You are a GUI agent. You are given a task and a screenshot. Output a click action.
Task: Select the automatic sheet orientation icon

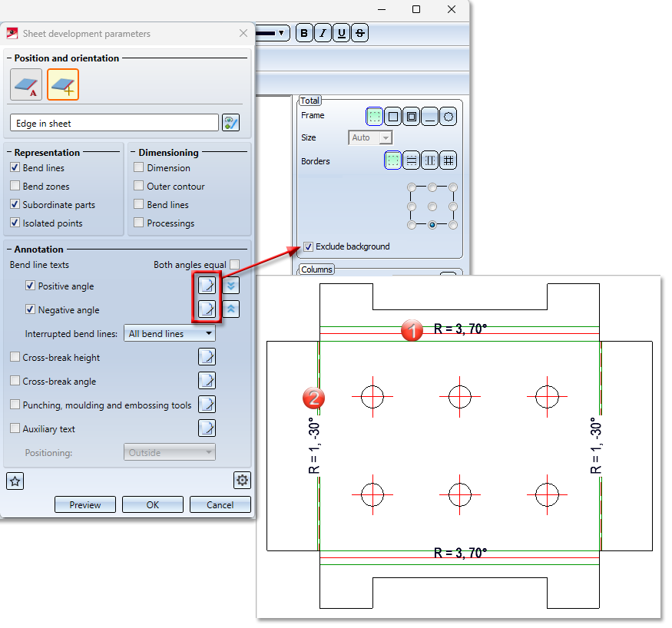26,84
